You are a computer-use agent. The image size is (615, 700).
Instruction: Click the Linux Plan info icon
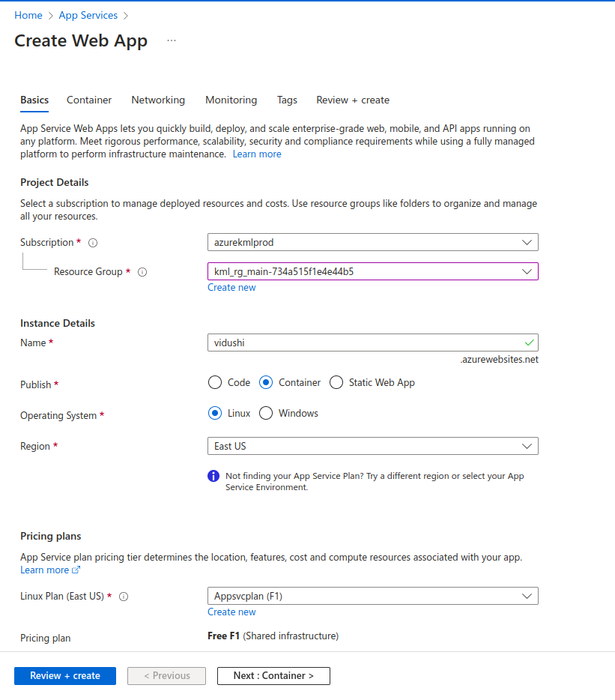click(x=124, y=597)
